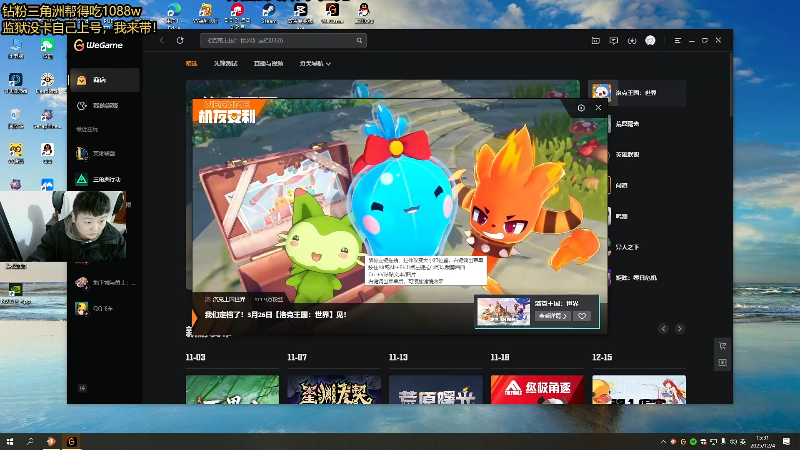
Task: Click the WeGame logo in the sidebar
Action: [98, 45]
